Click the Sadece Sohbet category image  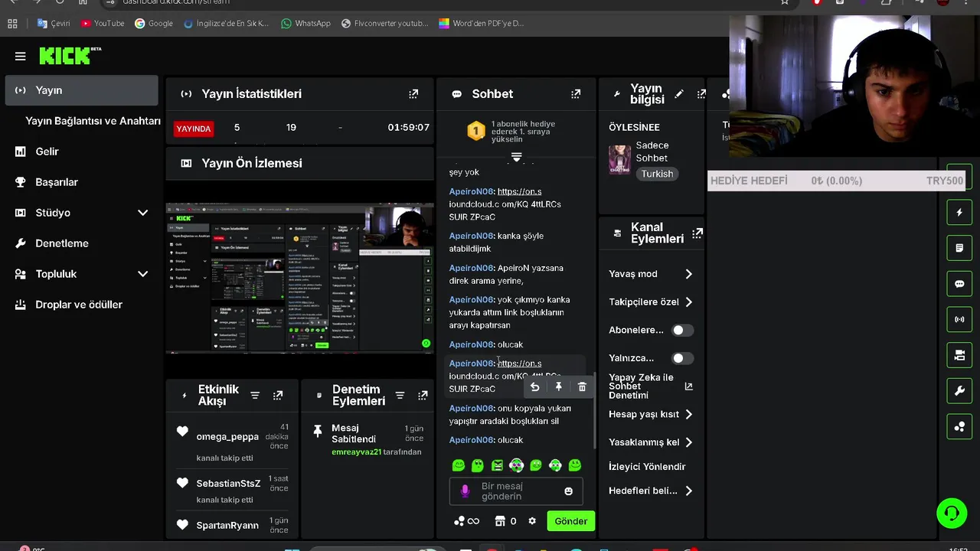click(x=619, y=159)
